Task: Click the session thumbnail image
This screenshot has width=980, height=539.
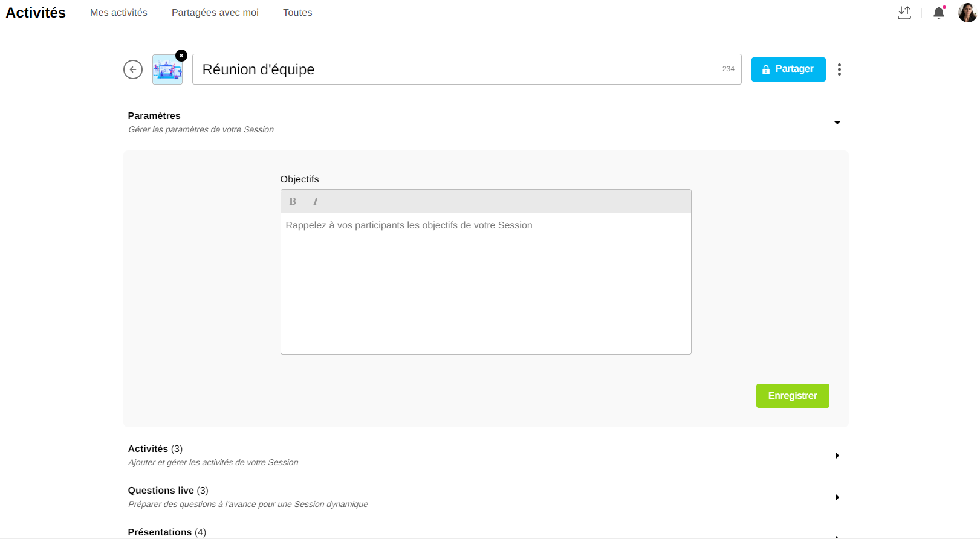Action: pos(167,70)
